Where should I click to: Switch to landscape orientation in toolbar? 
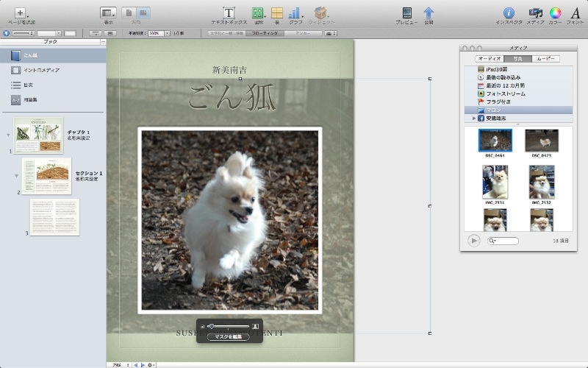pos(143,13)
